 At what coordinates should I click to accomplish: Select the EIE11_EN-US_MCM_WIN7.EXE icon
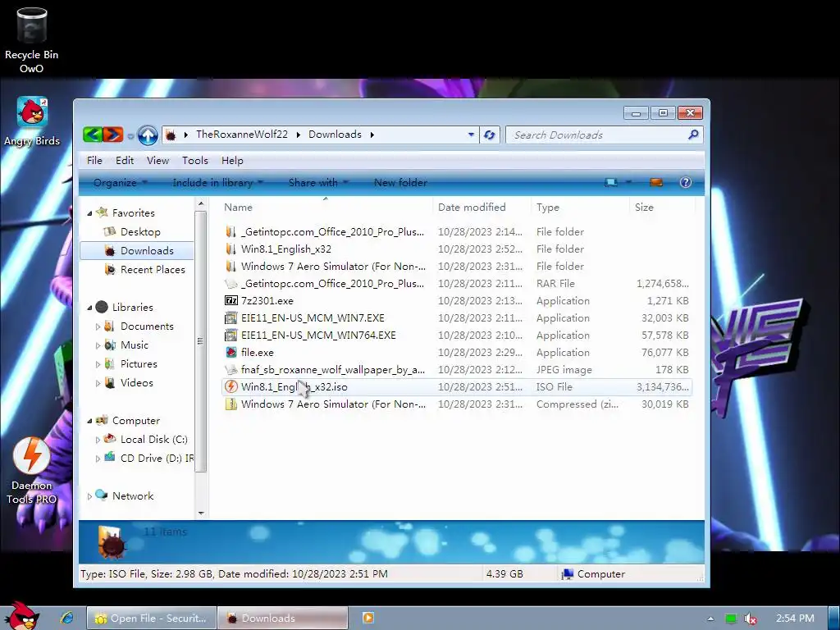coord(231,318)
